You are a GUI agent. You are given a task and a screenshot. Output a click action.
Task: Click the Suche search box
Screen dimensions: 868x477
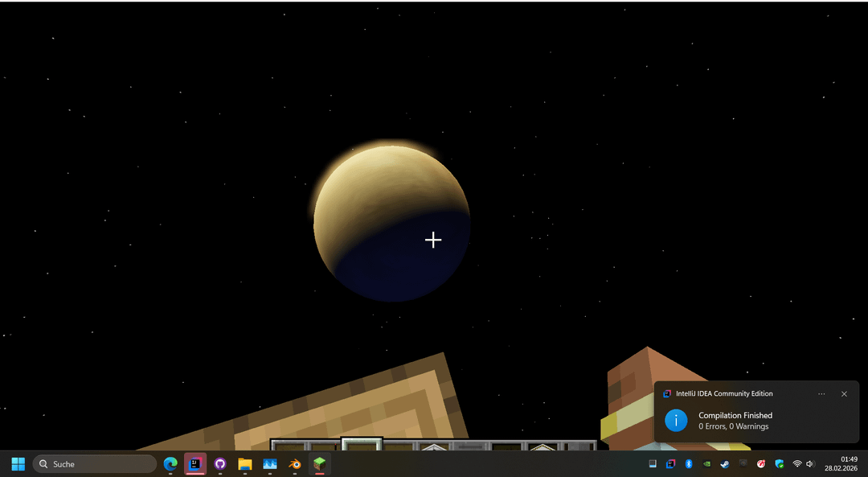click(95, 464)
